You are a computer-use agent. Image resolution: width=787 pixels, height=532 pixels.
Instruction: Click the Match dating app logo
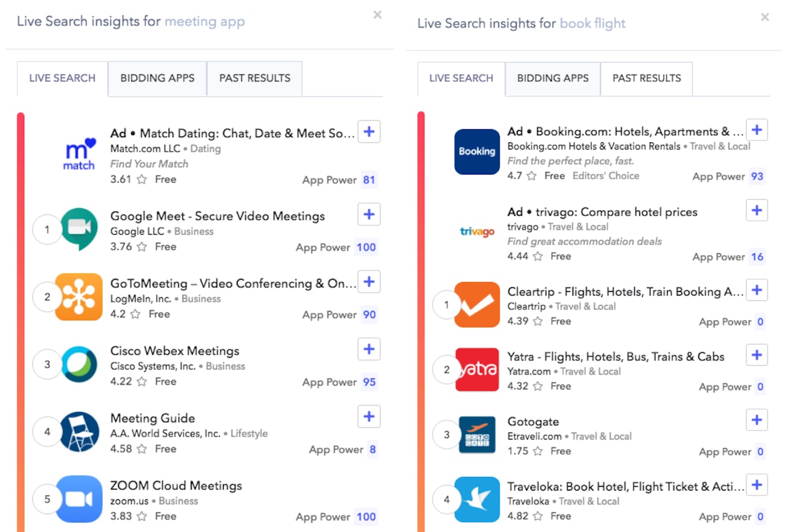click(x=79, y=154)
